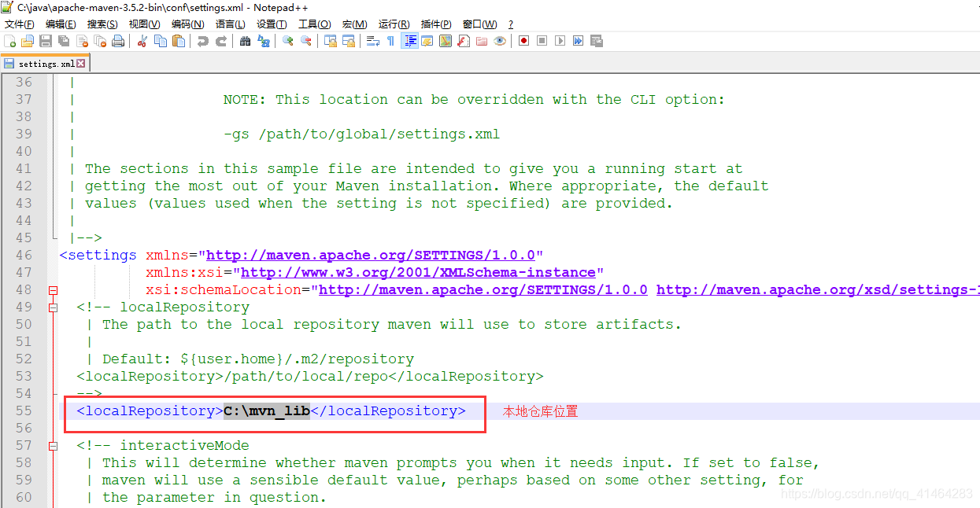Undo the last edit with the Undo arrow
This screenshot has width=980, height=508.
pos(203,41)
